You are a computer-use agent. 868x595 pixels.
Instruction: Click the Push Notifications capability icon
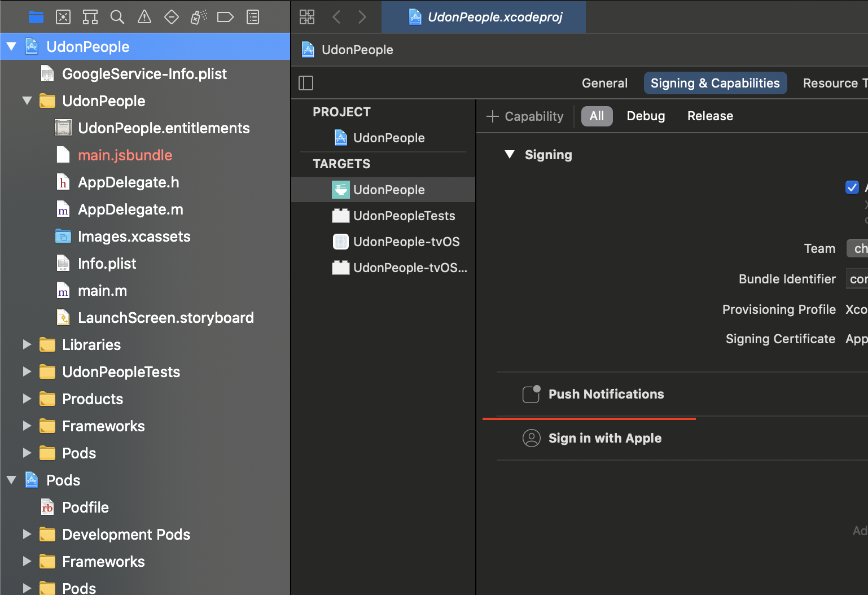[x=531, y=394]
